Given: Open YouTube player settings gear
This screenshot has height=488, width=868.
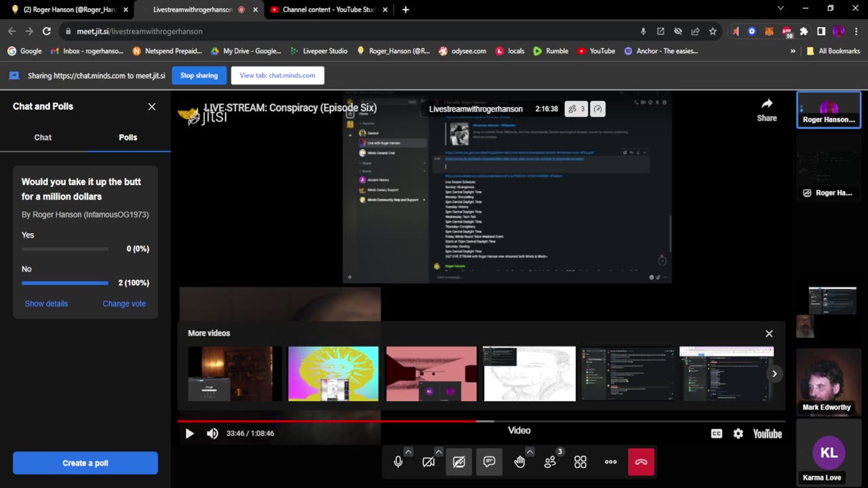Looking at the screenshot, I should tap(738, 434).
